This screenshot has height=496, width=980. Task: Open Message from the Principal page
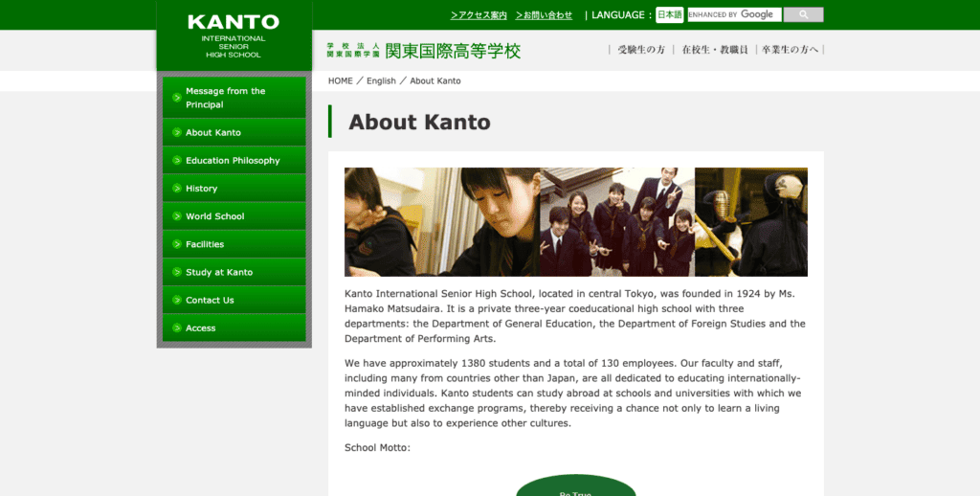[x=234, y=98]
